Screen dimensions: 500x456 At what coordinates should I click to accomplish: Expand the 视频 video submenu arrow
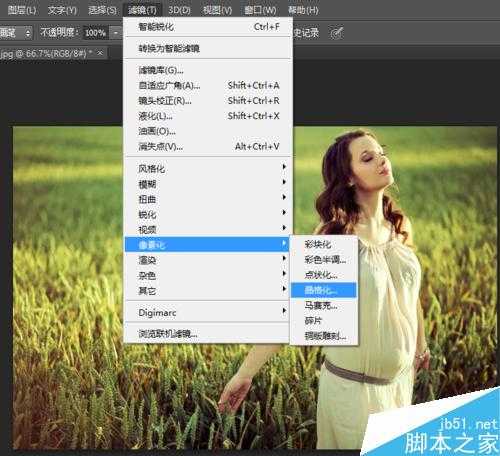[284, 228]
